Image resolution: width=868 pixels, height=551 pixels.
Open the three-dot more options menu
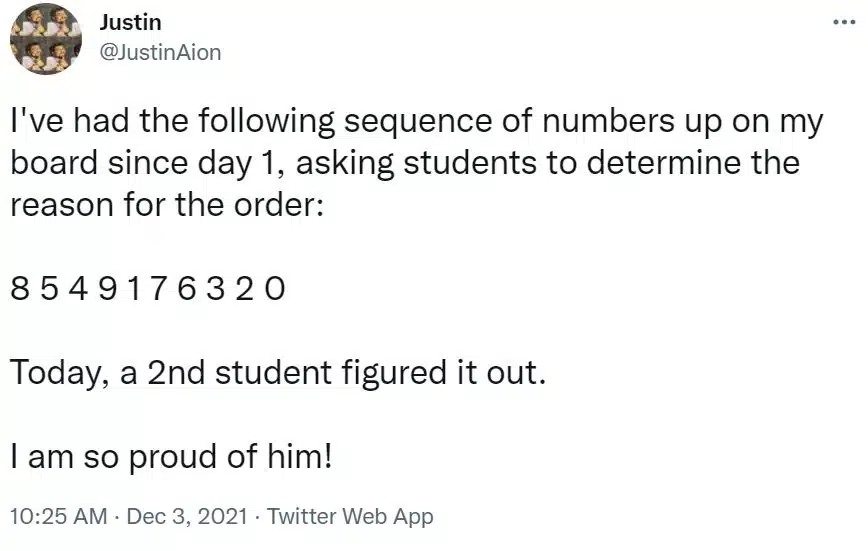point(845,22)
